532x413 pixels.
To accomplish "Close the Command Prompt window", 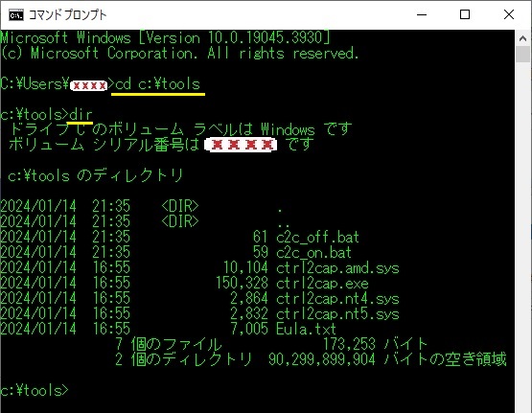I will pos(509,15).
